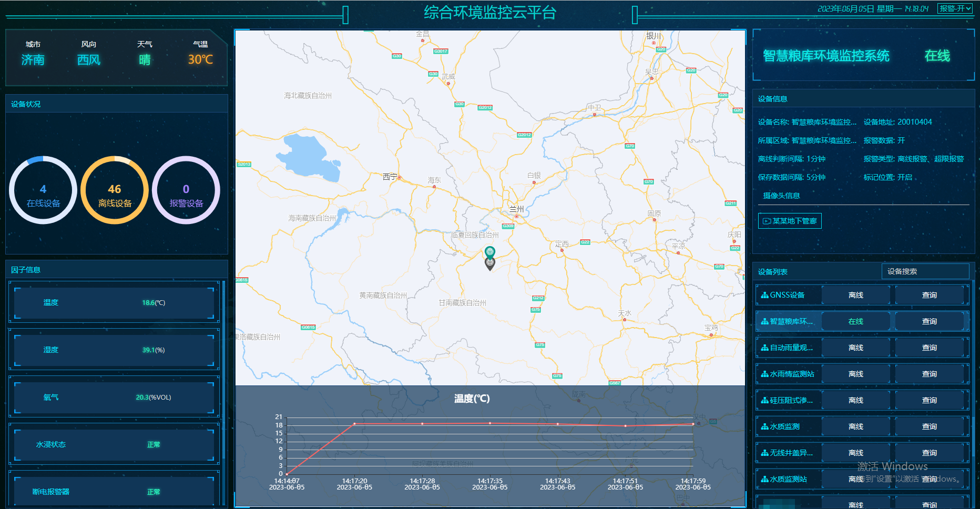Click the 智慧粮库环境监控系统 title
Screen dimensions: 980x509
(826, 56)
